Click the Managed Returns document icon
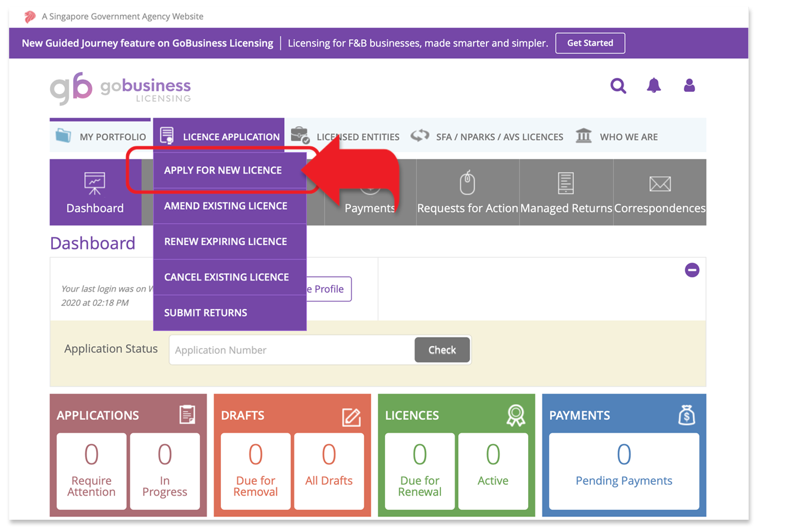This screenshot has width=812, height=531. click(x=566, y=183)
